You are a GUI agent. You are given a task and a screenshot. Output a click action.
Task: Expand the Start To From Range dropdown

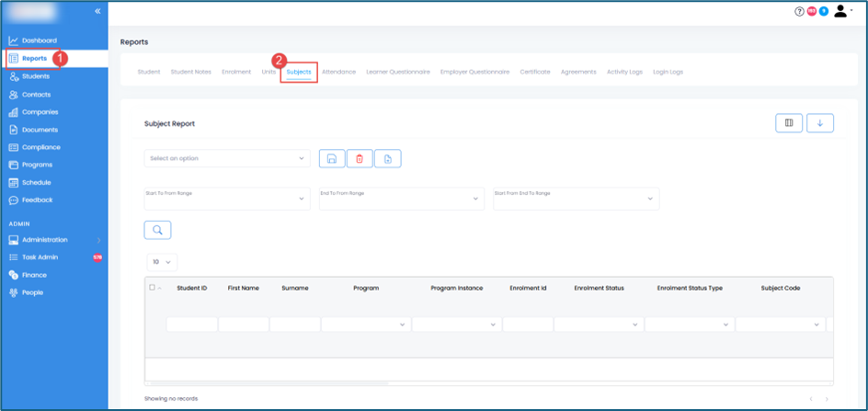click(227, 198)
